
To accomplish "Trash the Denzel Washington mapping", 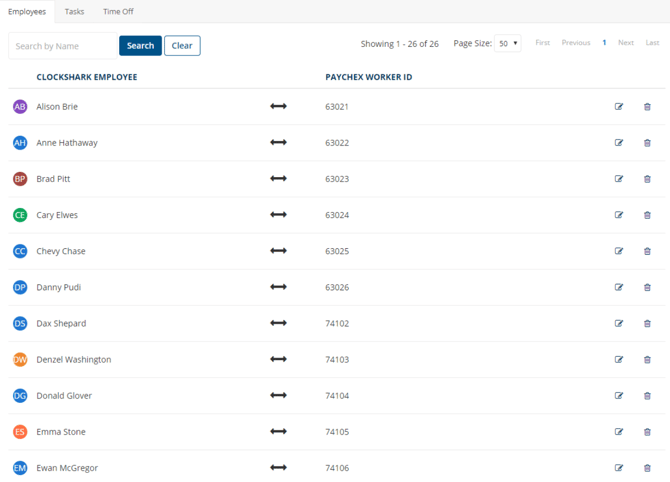I will point(647,359).
